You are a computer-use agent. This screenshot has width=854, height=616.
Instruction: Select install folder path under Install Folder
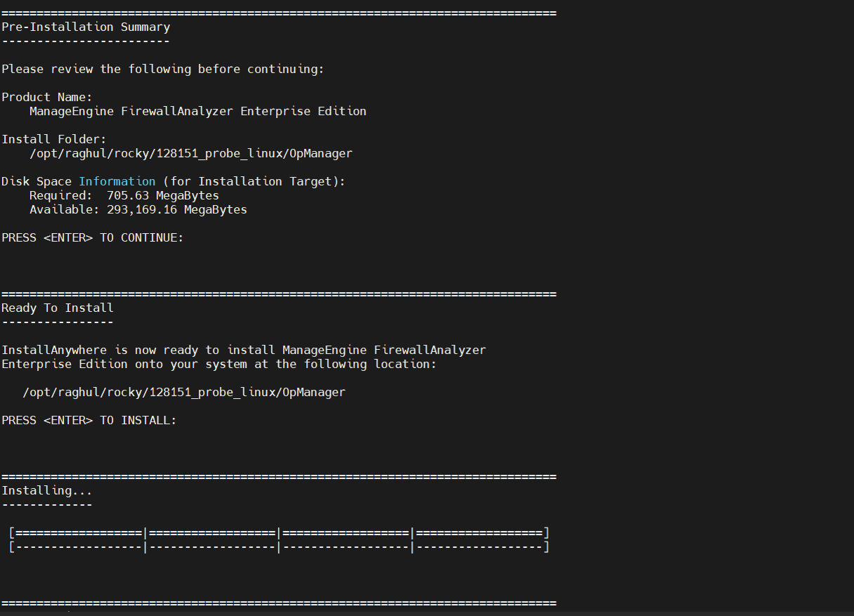[x=191, y=153]
